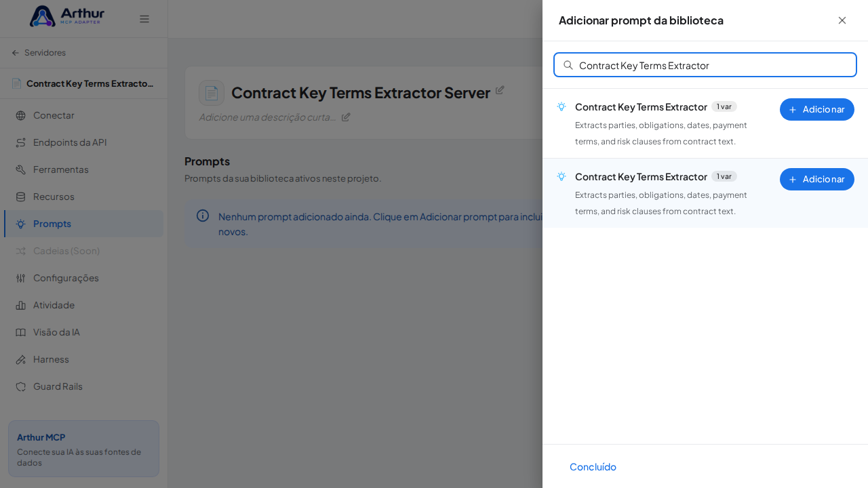Click the first result's lightbulb icon
This screenshot has width=868, height=488.
pyautogui.click(x=561, y=106)
